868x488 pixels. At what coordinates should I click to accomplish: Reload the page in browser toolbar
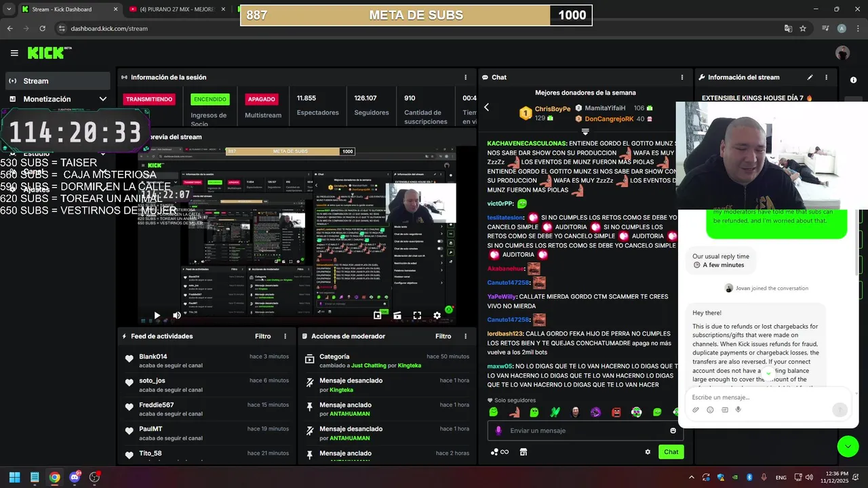pos(42,28)
